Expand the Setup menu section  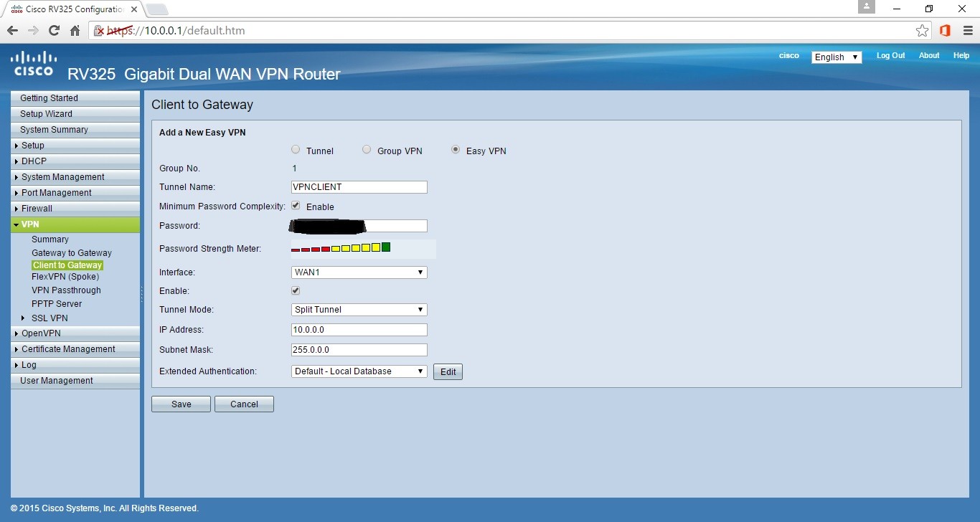click(75, 146)
